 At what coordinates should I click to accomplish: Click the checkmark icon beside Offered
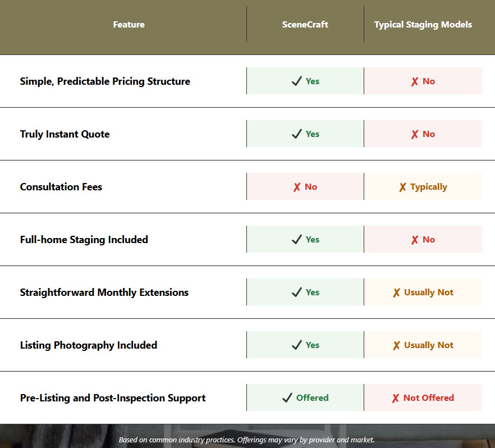click(287, 398)
